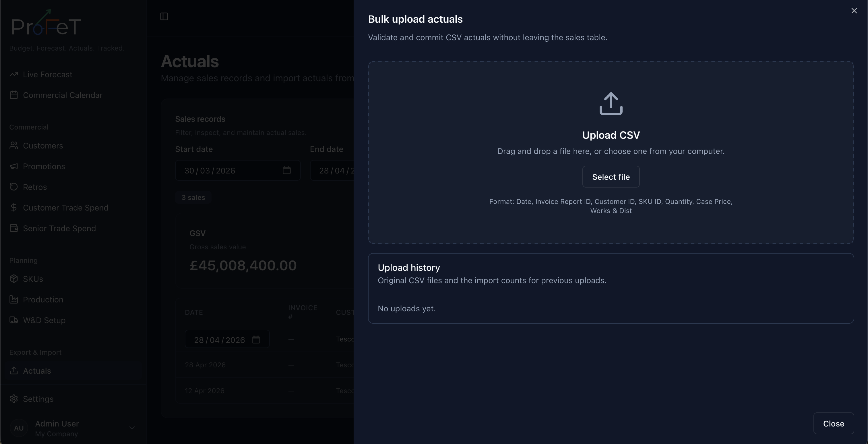Click the "12 Apr 2026" table cell
Image resolution: width=868 pixels, height=444 pixels.
[x=205, y=391]
